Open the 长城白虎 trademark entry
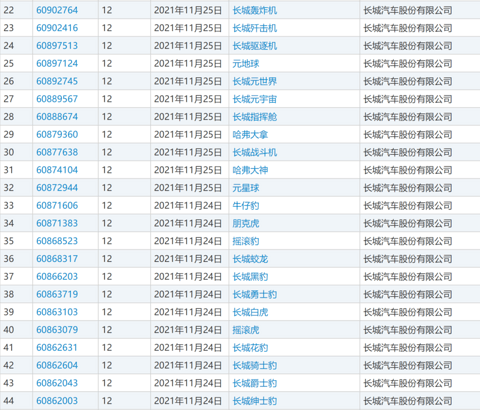 (x=250, y=312)
